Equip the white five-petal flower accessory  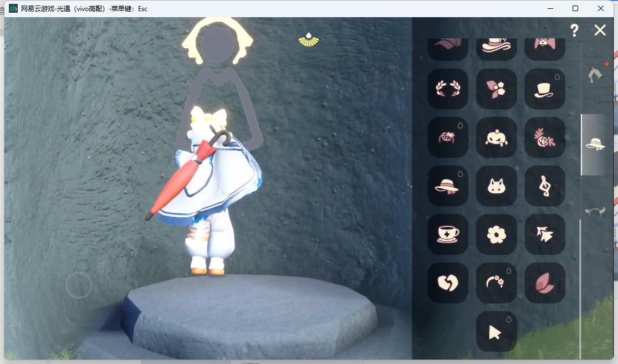pos(496,234)
